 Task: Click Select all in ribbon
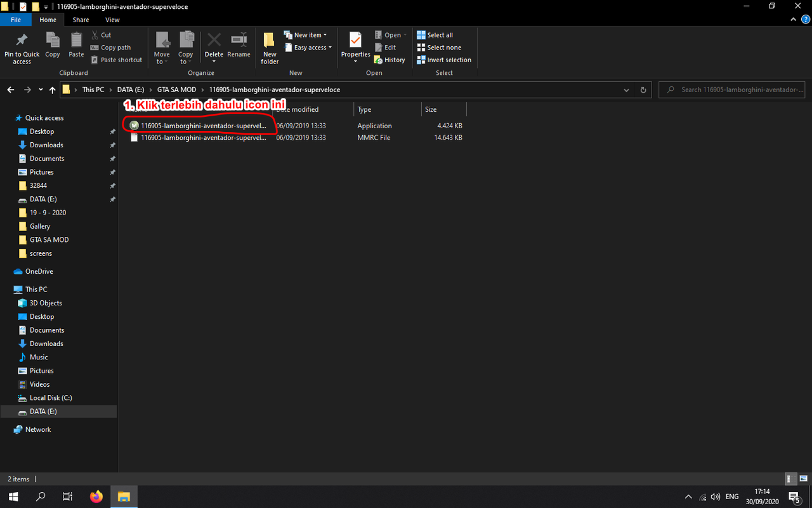coord(435,35)
